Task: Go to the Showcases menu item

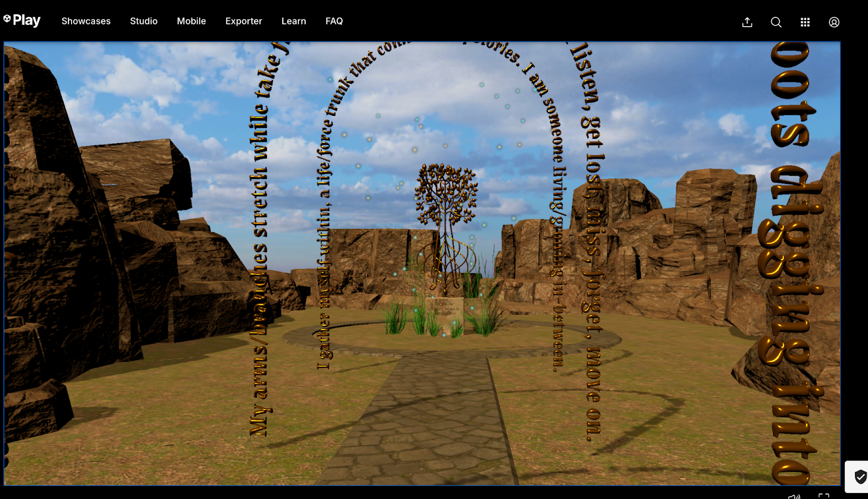Action: [86, 21]
